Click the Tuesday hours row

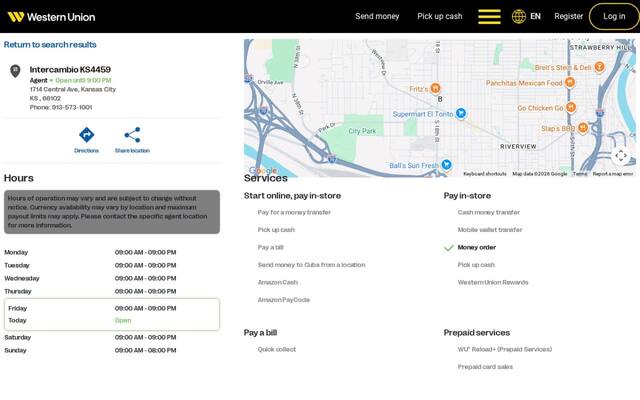pos(111,265)
